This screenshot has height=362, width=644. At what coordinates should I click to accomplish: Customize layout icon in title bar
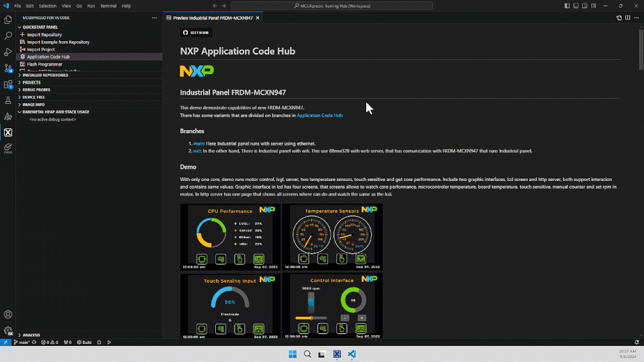[x=594, y=6]
